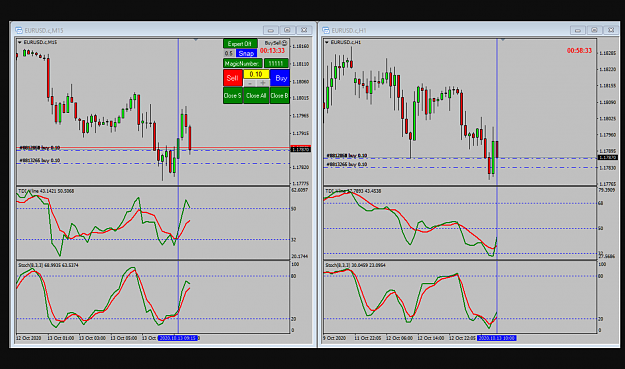Image resolution: width=625 pixels, height=369 pixels.
Task: Click the M15 chart shift marker triangle
Action: click(x=196, y=40)
